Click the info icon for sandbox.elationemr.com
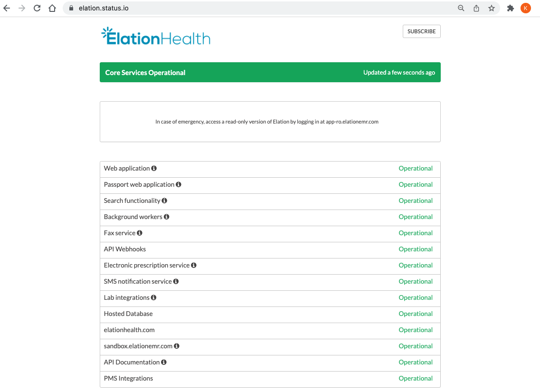Screen dimensions: 540x392 coord(176,345)
